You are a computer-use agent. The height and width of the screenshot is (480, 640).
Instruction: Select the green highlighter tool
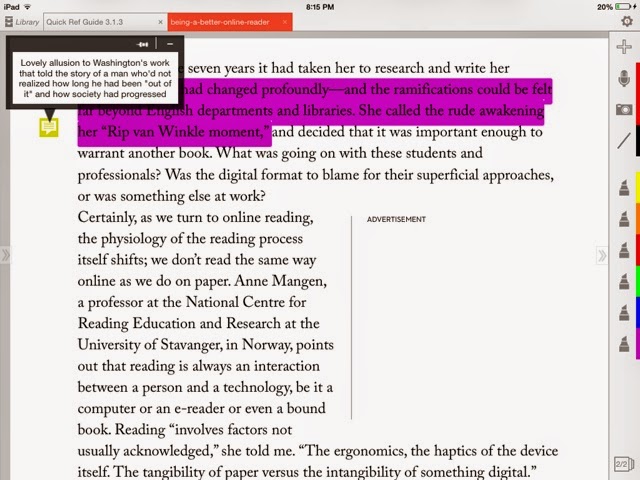624,282
